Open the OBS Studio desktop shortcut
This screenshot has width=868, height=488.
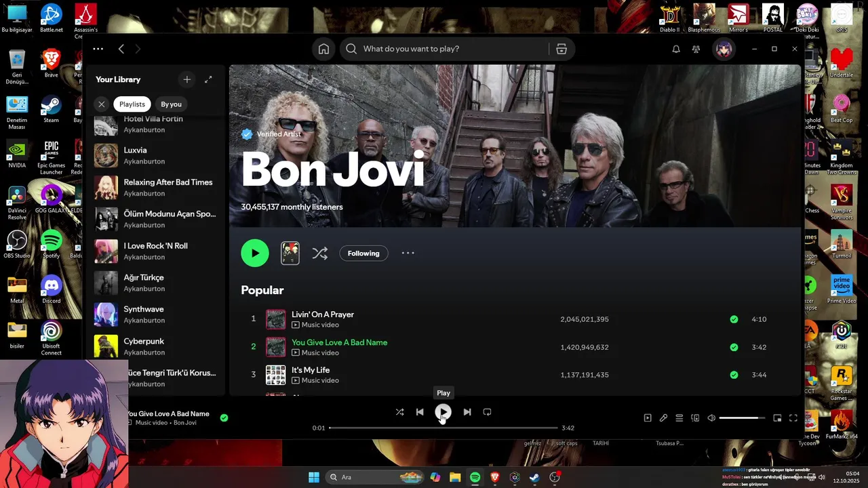click(17, 244)
